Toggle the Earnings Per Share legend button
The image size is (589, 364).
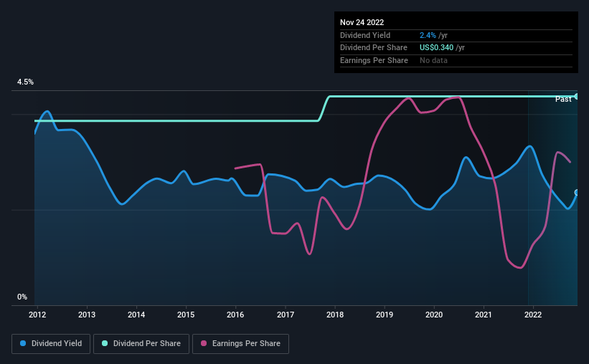(x=240, y=344)
